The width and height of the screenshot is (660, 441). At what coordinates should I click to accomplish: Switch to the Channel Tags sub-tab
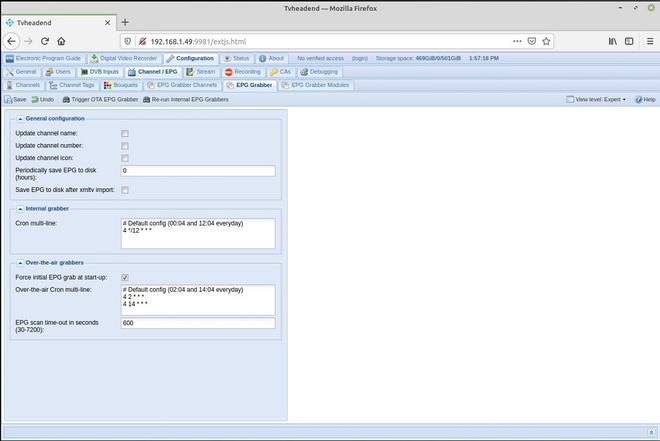[72, 85]
